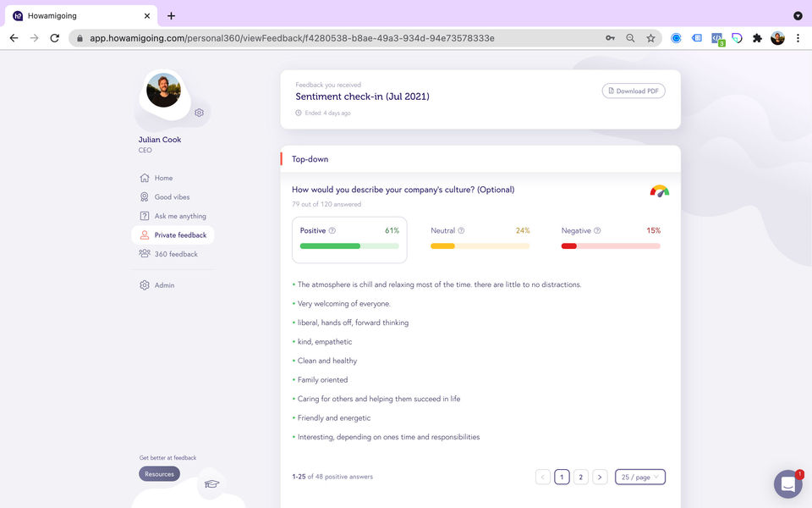Click the browser back arrow
Viewport: 812px width, 508px height.
point(14,38)
